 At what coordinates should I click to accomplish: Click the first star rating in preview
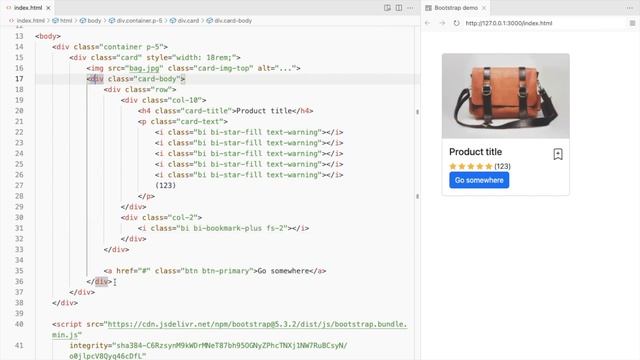tap(453, 166)
